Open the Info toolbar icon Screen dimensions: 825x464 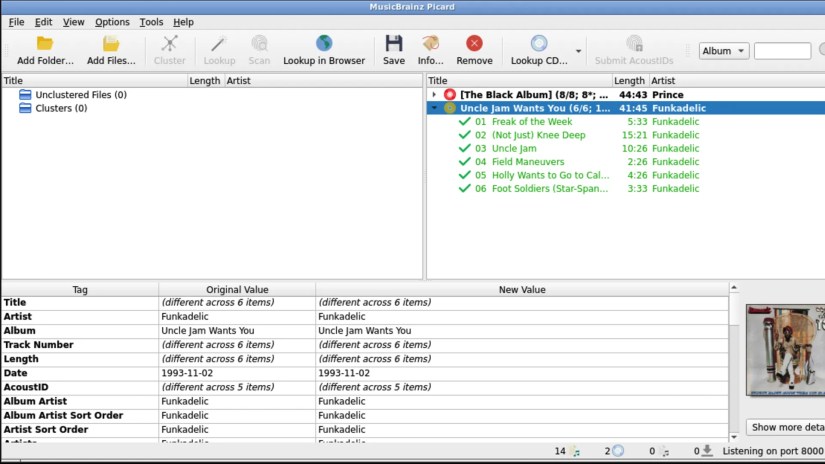(430, 44)
